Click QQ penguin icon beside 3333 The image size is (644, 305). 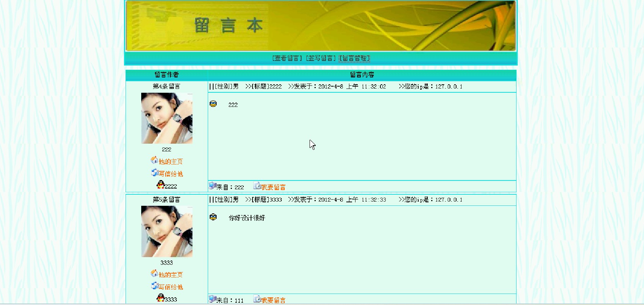pyautogui.click(x=161, y=298)
